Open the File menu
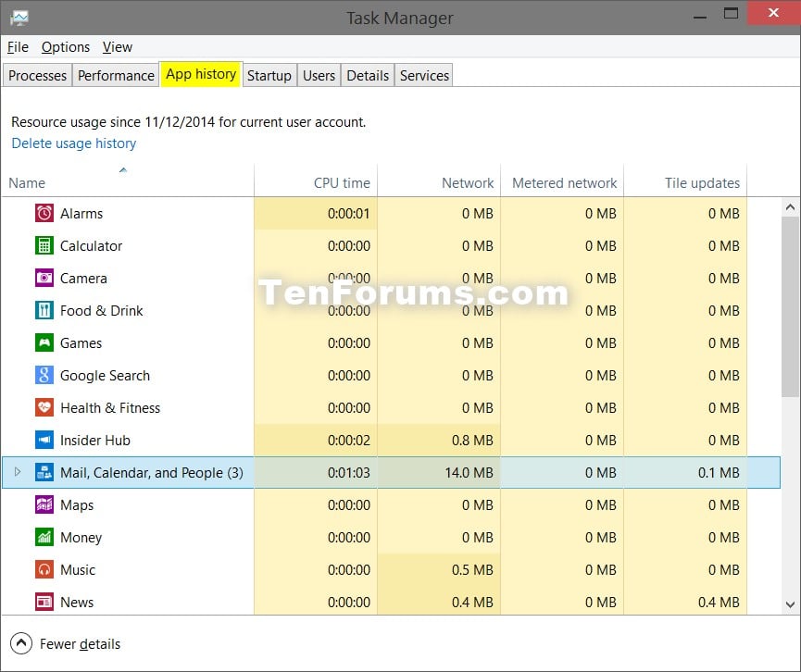This screenshot has width=801, height=672. (x=18, y=47)
